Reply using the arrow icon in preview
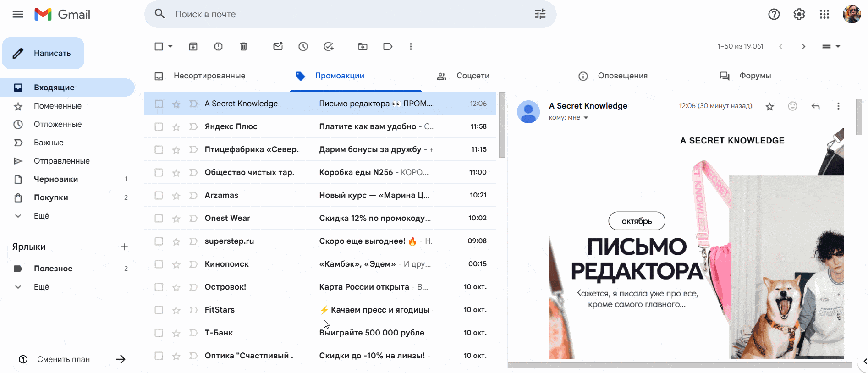Image resolution: width=868 pixels, height=373 pixels. click(815, 106)
